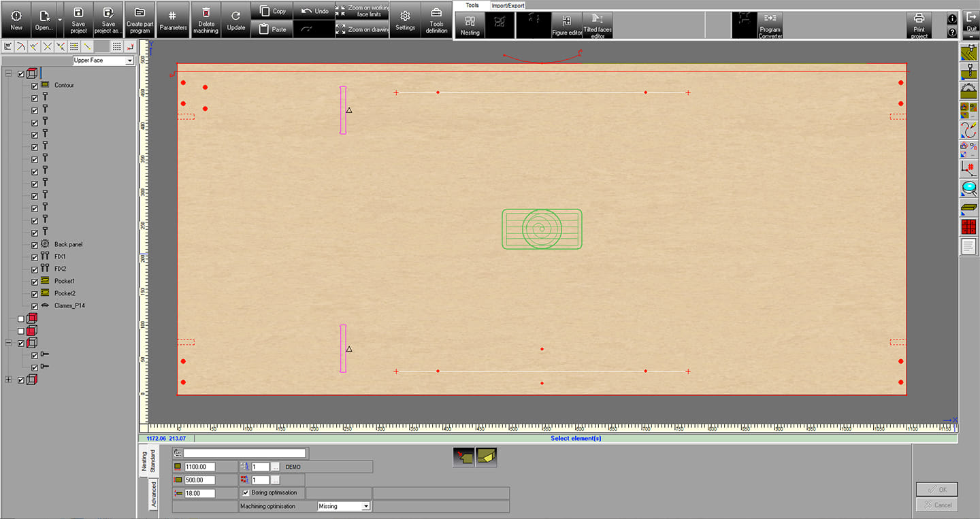Select the Back panel tree item
This screenshot has height=519, width=980.
point(69,244)
